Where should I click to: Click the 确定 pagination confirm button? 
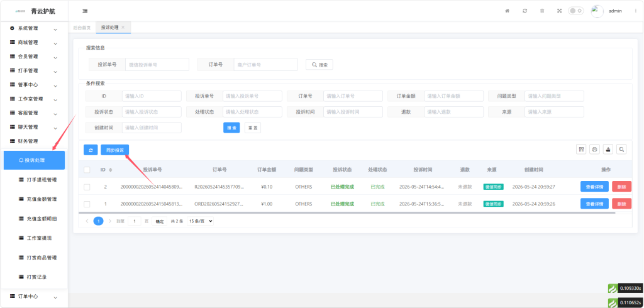(160, 221)
